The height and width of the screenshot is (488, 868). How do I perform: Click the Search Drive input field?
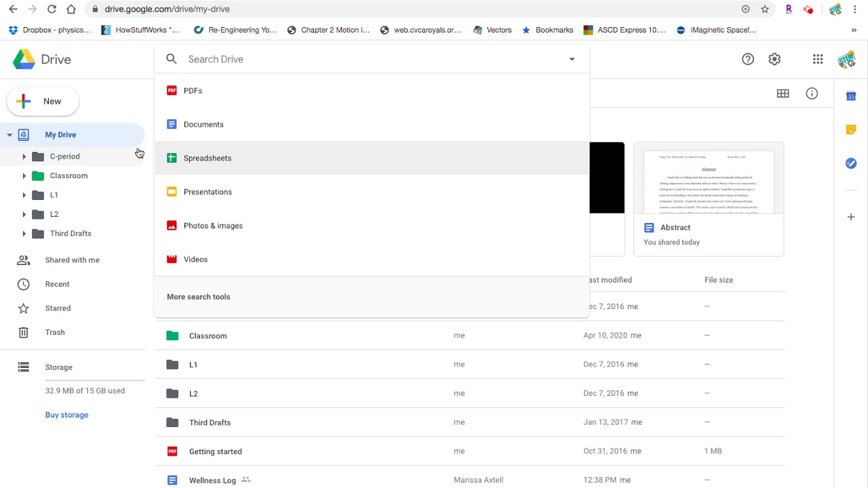372,59
